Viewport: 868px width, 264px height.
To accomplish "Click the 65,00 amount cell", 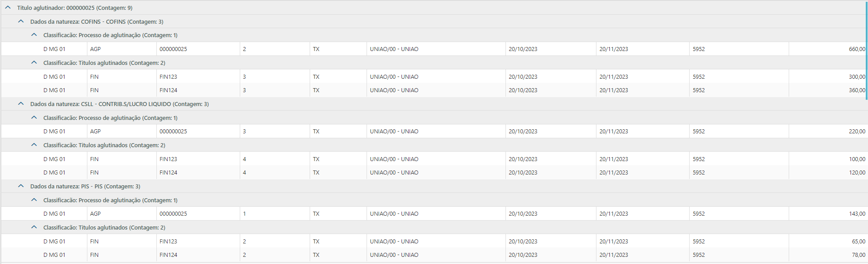I will 858,242.
